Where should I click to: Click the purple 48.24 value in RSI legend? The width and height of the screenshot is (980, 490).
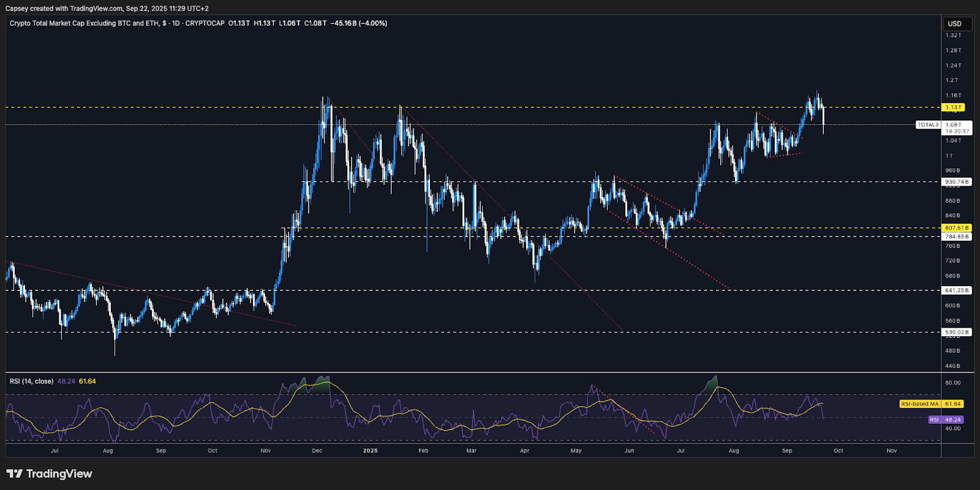(x=66, y=381)
